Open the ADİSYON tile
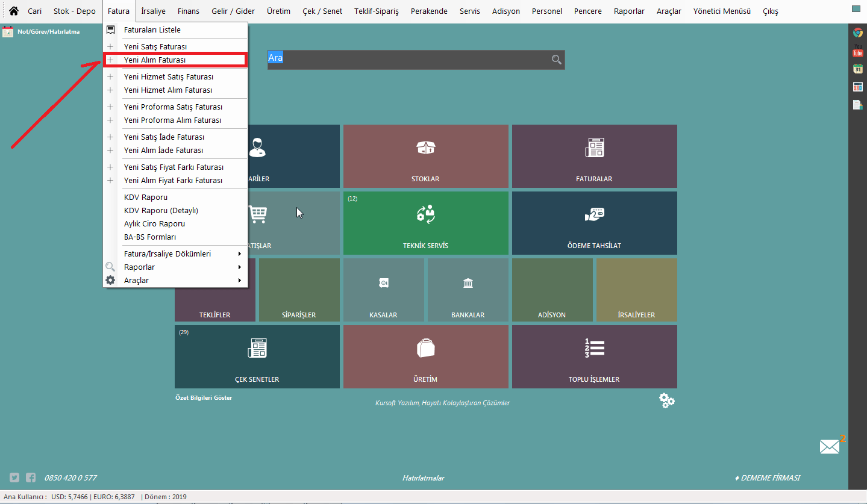The width and height of the screenshot is (867, 504). pyautogui.click(x=552, y=290)
